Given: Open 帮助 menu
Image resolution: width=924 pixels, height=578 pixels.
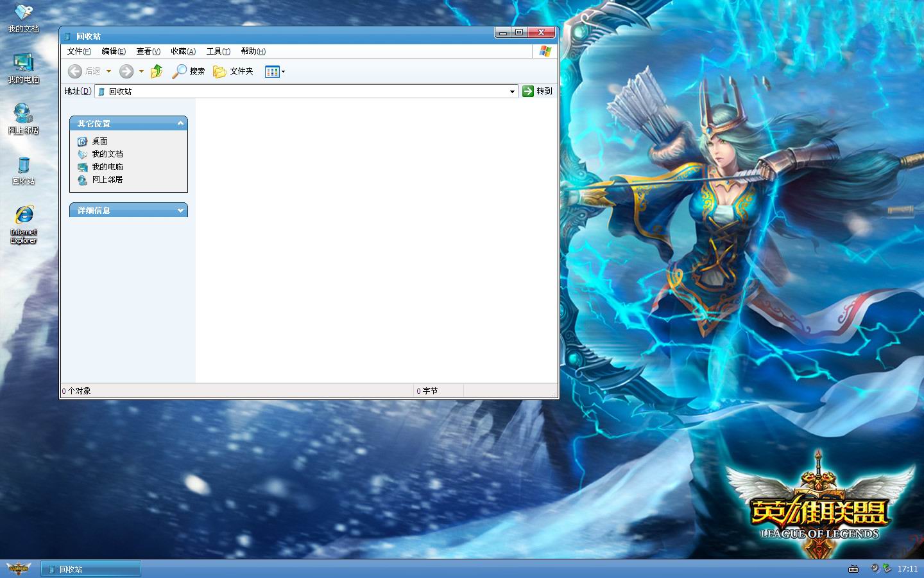Looking at the screenshot, I should (253, 51).
